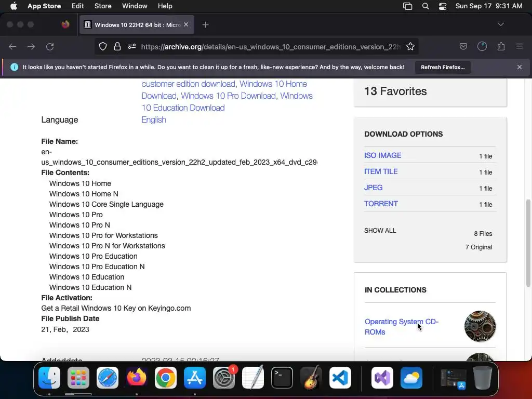The height and width of the screenshot is (399, 532).
Task: Open App Store from the Dock
Action: [195, 377]
